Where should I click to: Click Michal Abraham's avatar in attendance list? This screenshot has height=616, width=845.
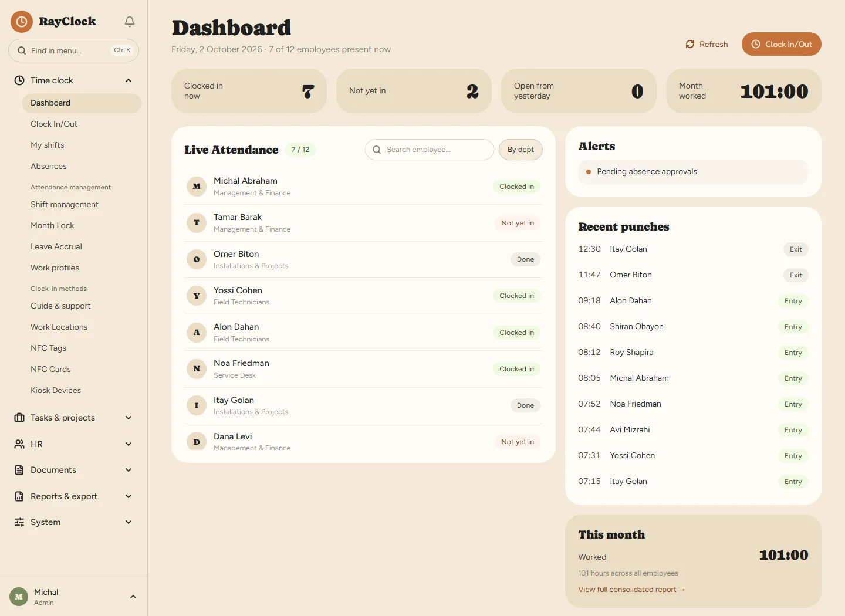click(x=197, y=187)
